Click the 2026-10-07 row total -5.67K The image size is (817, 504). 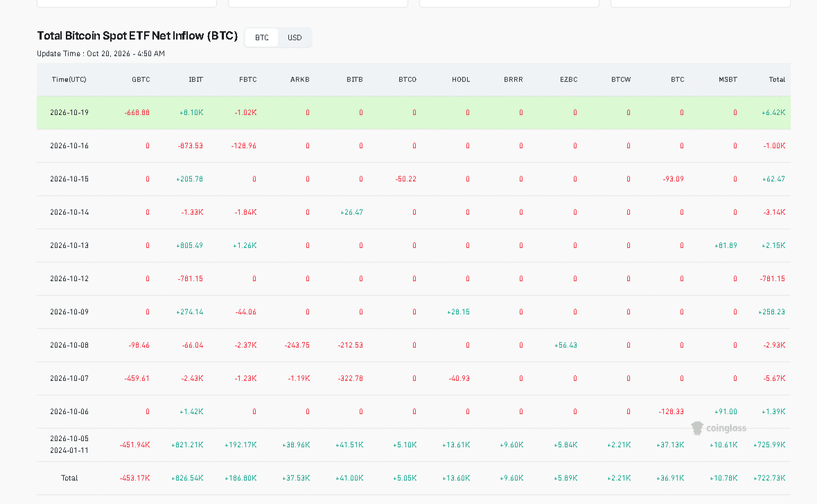coord(774,379)
